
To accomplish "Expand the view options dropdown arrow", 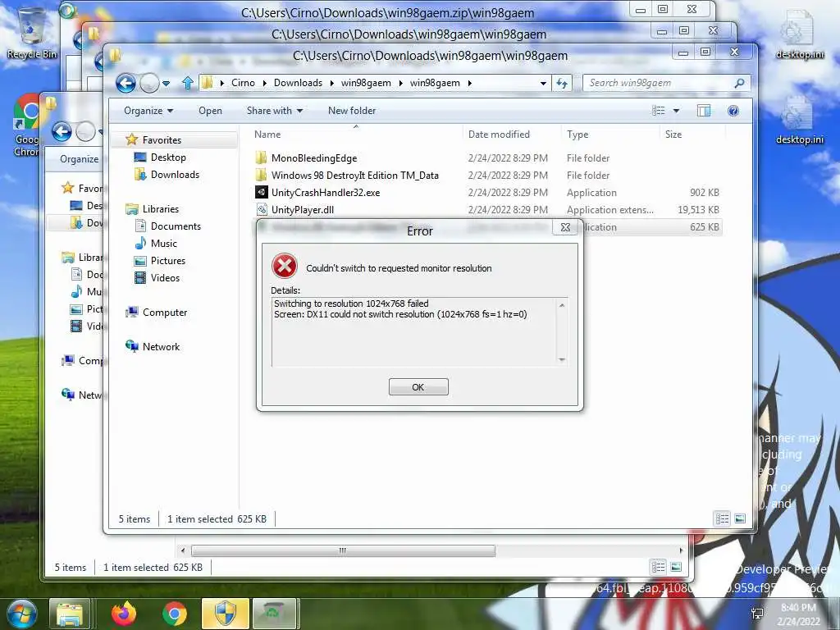I will [x=676, y=111].
